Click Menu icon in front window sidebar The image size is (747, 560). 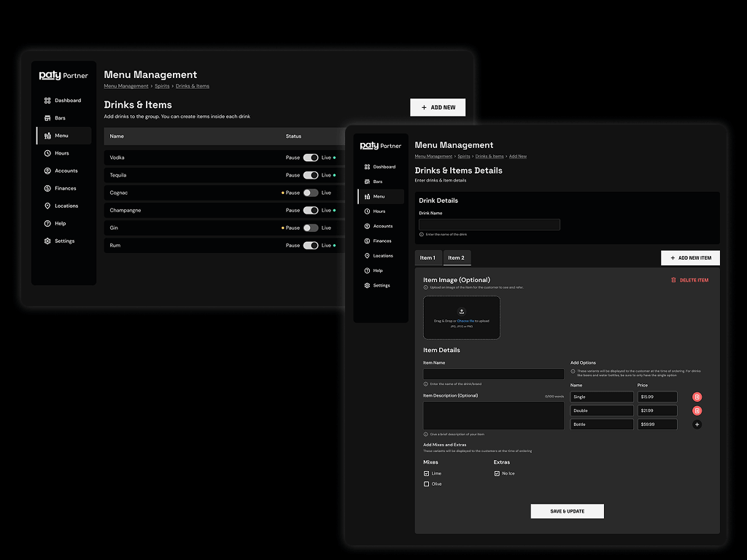(x=367, y=196)
